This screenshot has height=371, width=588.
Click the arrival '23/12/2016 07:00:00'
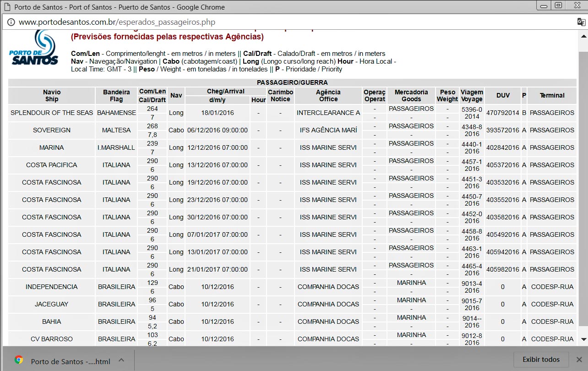218,200
